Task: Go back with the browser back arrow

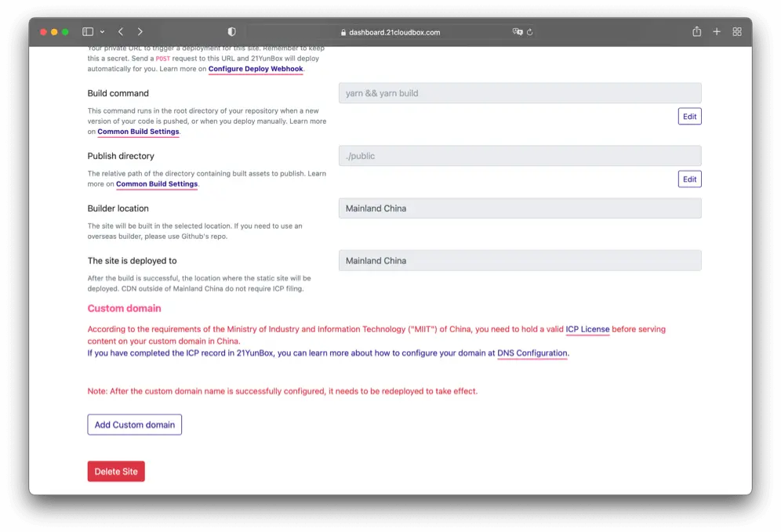Action: (121, 32)
